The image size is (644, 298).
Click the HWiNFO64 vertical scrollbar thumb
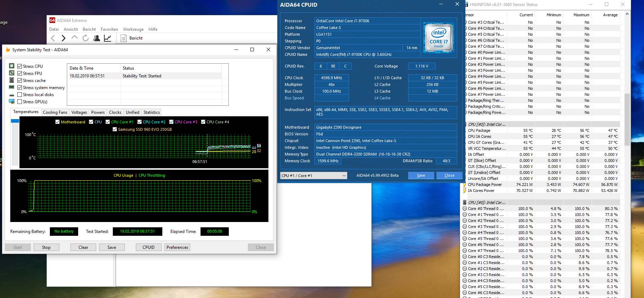click(x=627, y=119)
